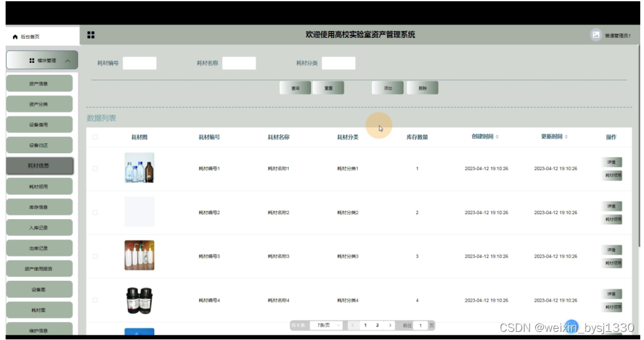This screenshot has height=340, width=644.
Task: Click the 查询 search button
Action: pyautogui.click(x=296, y=88)
